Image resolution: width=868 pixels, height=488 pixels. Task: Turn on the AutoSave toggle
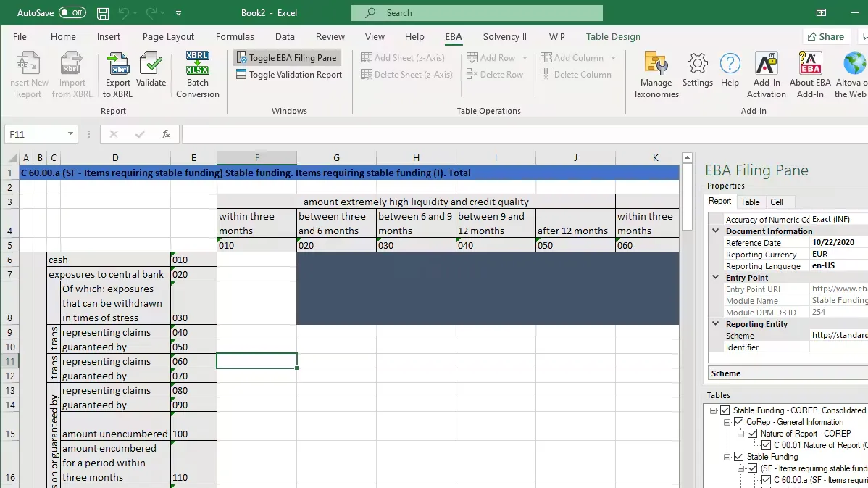tap(72, 13)
